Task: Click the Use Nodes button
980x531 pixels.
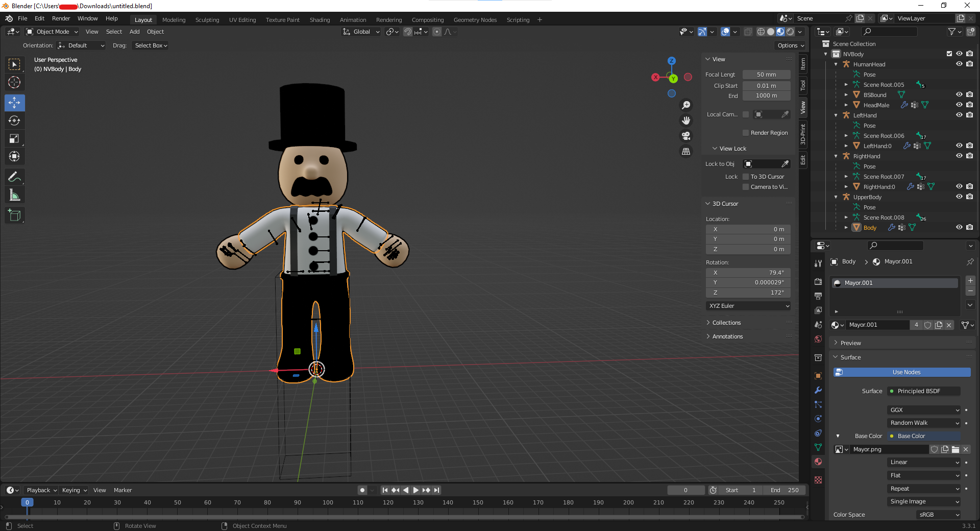Action: (901, 372)
